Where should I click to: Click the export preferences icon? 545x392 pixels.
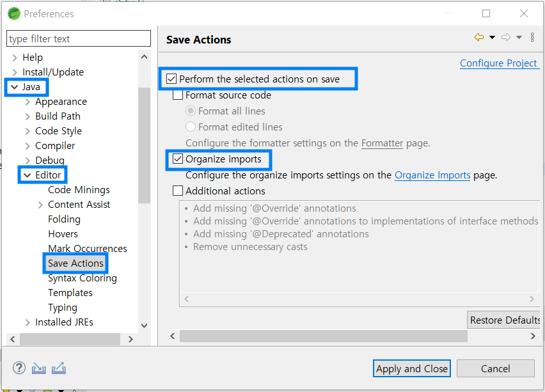(x=59, y=368)
